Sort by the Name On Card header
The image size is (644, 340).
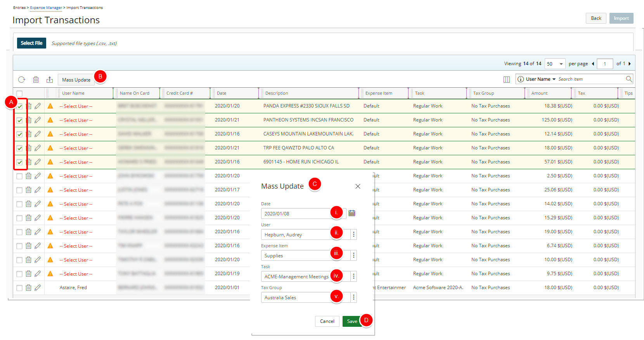[135, 93]
